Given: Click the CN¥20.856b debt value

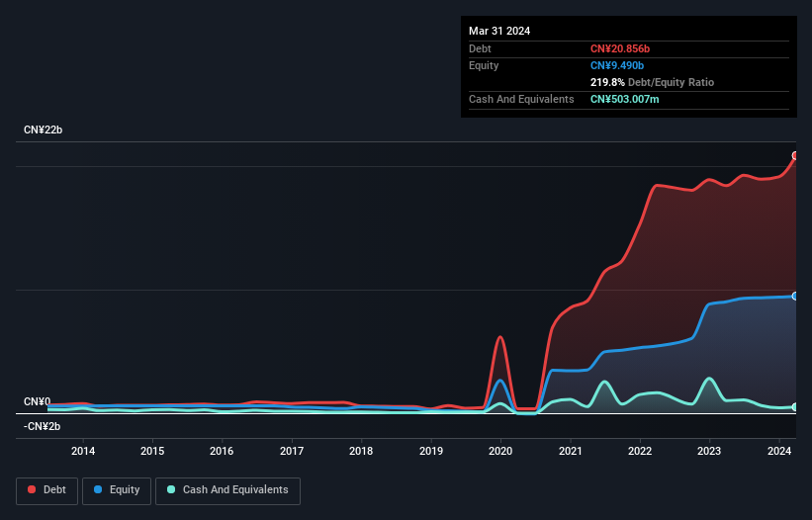Looking at the screenshot, I should [x=620, y=48].
